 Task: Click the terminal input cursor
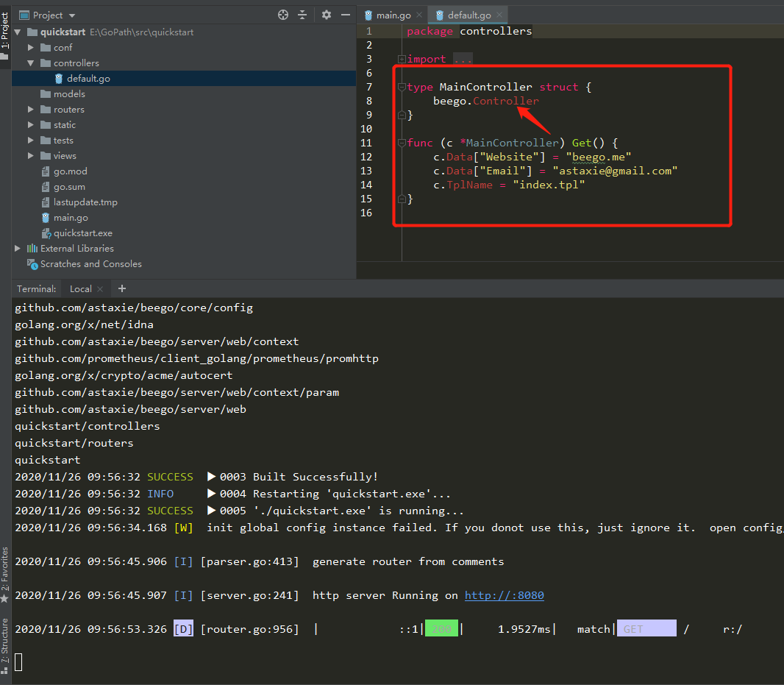tap(18, 662)
